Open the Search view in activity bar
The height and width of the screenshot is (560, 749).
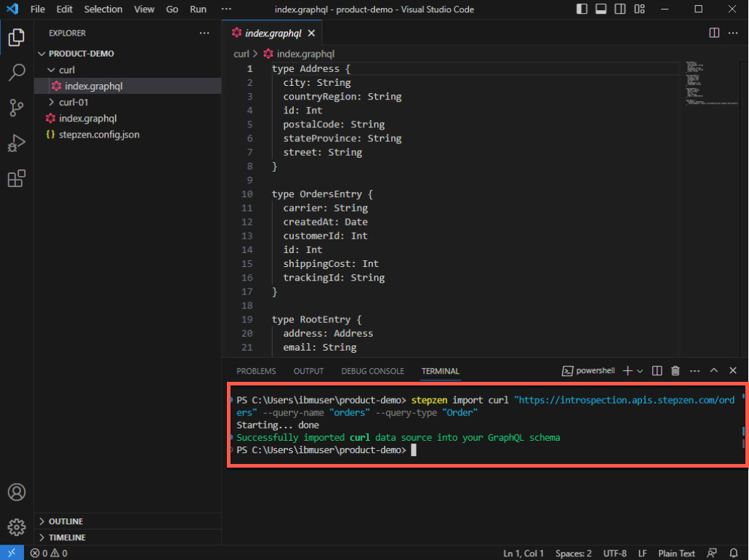coord(17,72)
